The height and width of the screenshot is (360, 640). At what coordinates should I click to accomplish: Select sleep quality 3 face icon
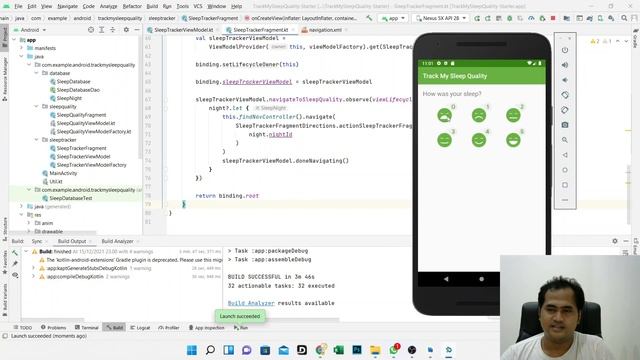tap(444, 140)
